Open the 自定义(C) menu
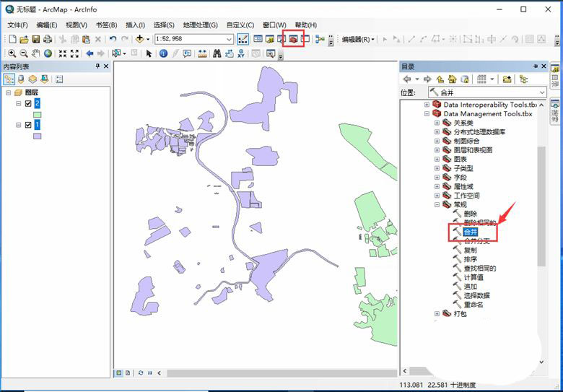Viewport: 563px width, 392px height. [240, 25]
